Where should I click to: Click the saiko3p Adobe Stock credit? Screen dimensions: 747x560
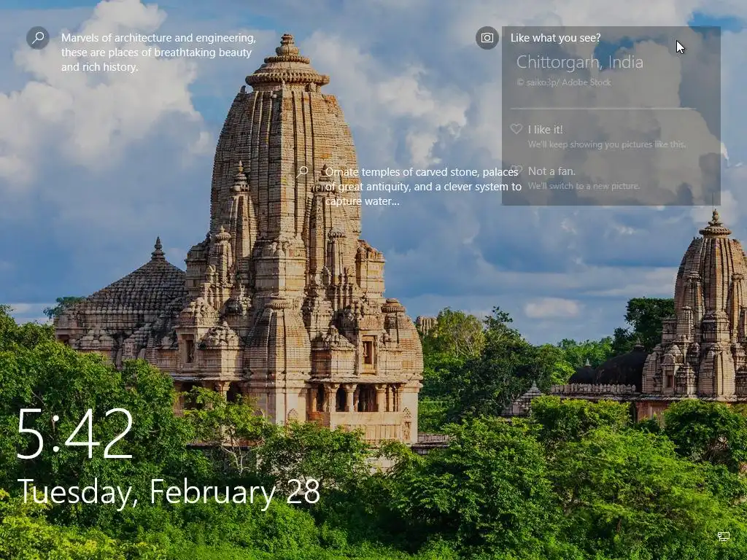(564, 82)
